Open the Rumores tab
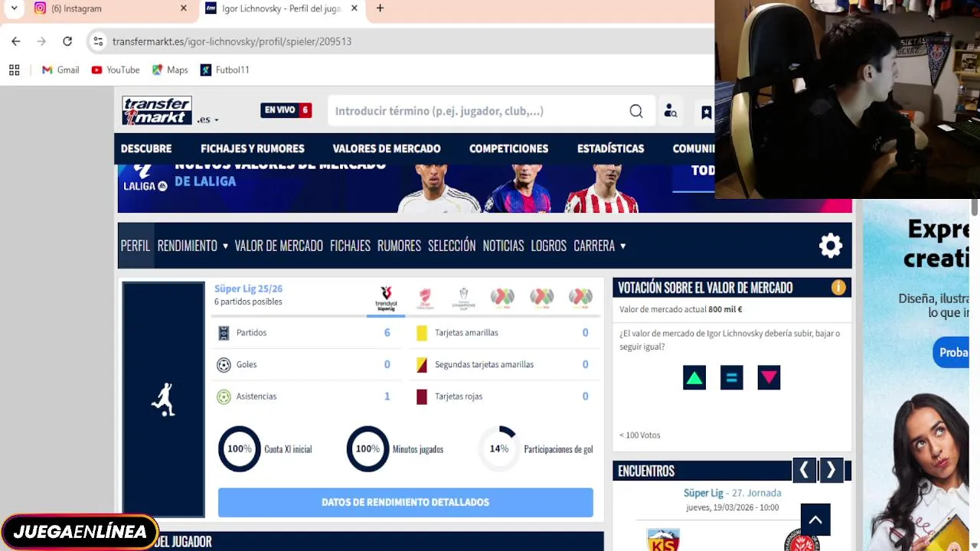Screen dimensions: 980x551 [399, 246]
